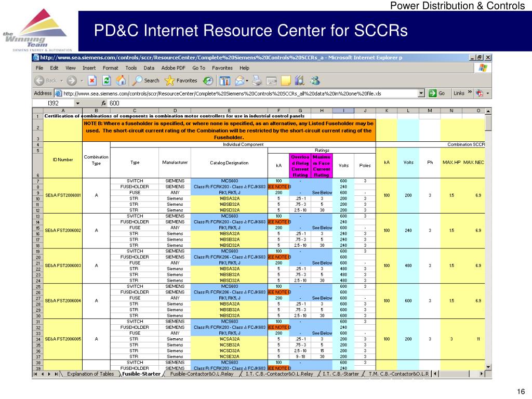
Task: Click the Messenger people icon
Action: pyautogui.click(x=315, y=81)
